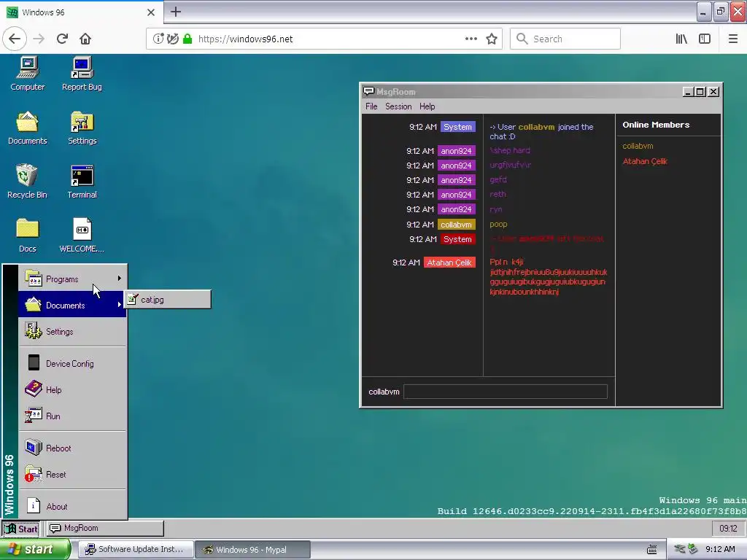
Task: Open cat.jpg from Documents submenu
Action: [168, 300]
